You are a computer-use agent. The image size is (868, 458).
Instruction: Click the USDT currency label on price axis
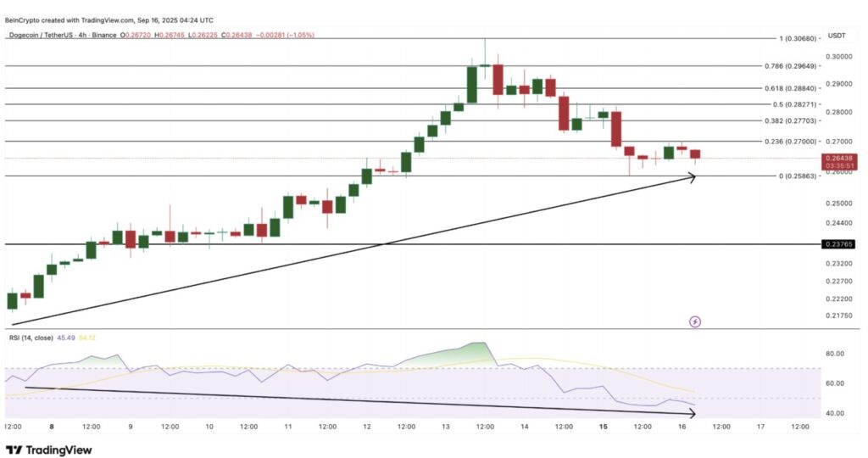click(x=835, y=35)
